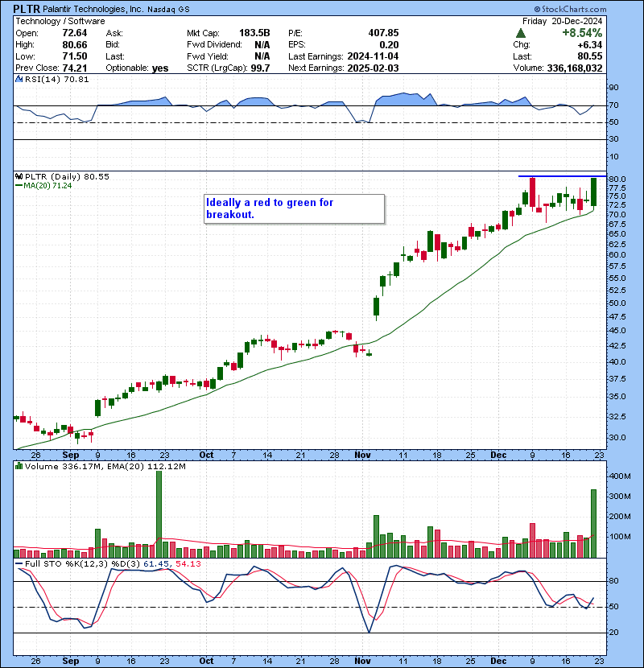This screenshot has width=644, height=668.
Task: Click the RSI area chart icon
Action: pos(19,79)
